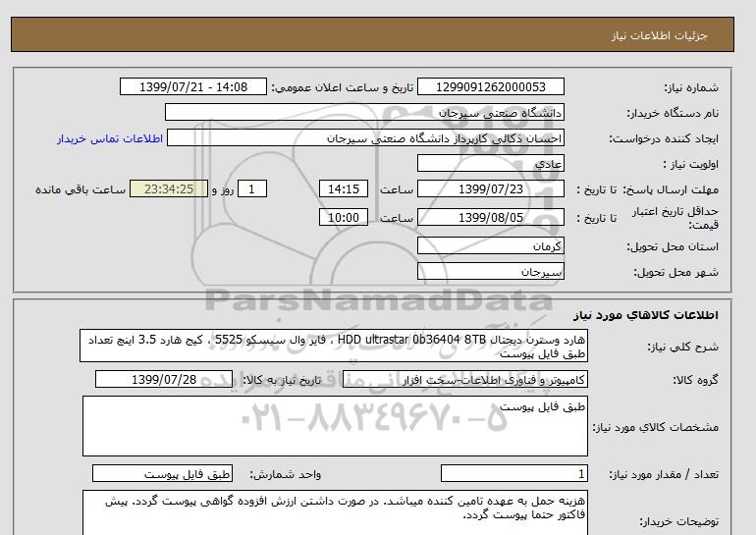Screen dimensions: 756x535
Task: Click the حداقل تاریخ اعتبار قیمت label
Action: pyautogui.click(x=675, y=218)
